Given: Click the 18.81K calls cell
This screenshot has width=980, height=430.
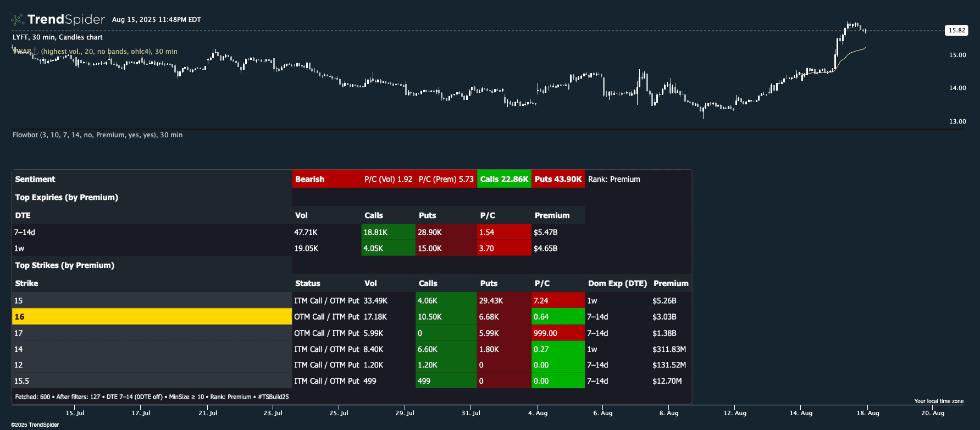Looking at the screenshot, I should [388, 232].
